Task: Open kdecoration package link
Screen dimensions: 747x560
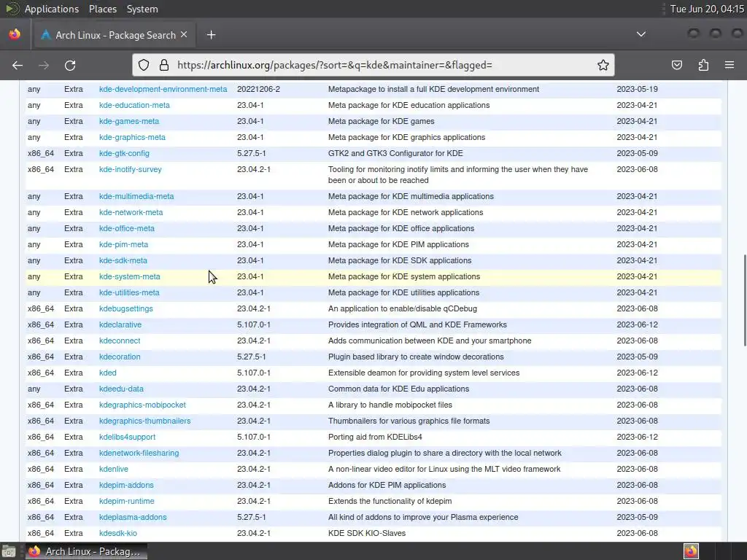Action: click(120, 357)
